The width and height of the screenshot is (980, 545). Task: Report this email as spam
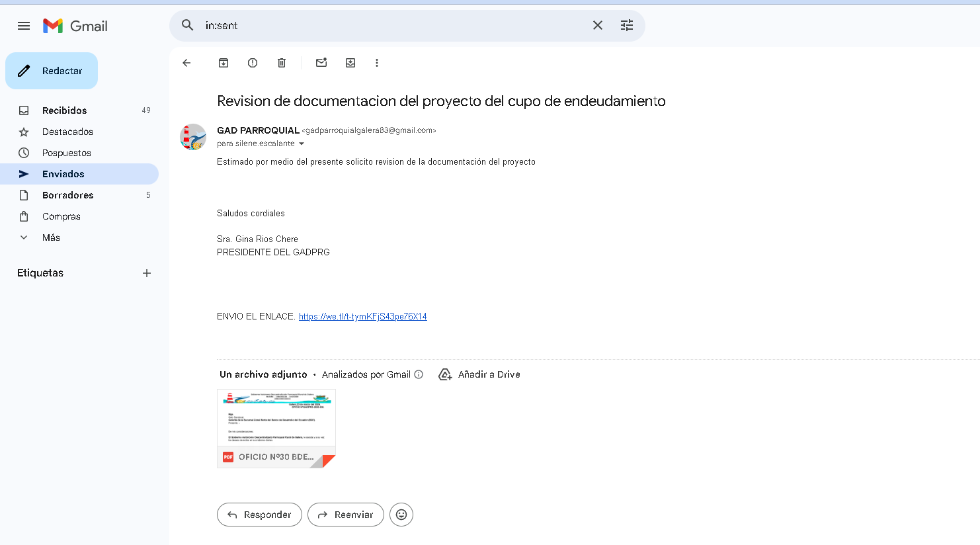[x=253, y=63]
